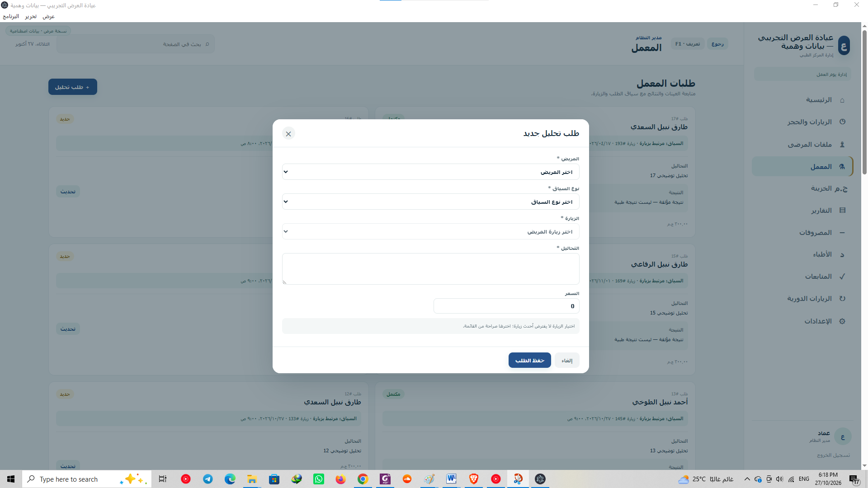This screenshot has height=488, width=868.
Task: Open the patient selection dropdown
Action: tap(430, 172)
